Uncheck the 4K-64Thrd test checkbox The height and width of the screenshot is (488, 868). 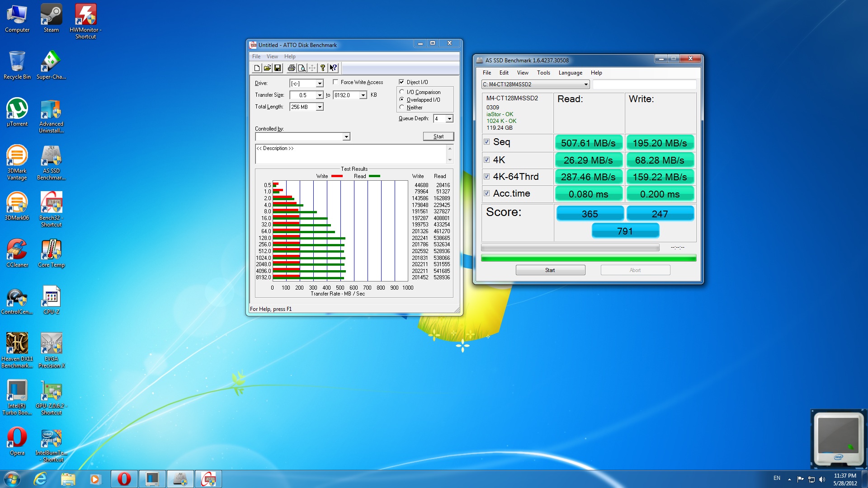(486, 177)
